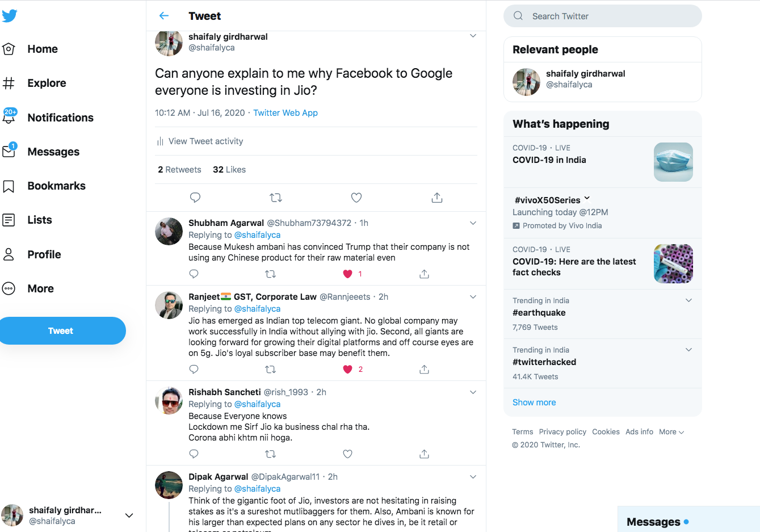Click the blue Tweet button
The width and height of the screenshot is (760, 532).
tap(61, 331)
